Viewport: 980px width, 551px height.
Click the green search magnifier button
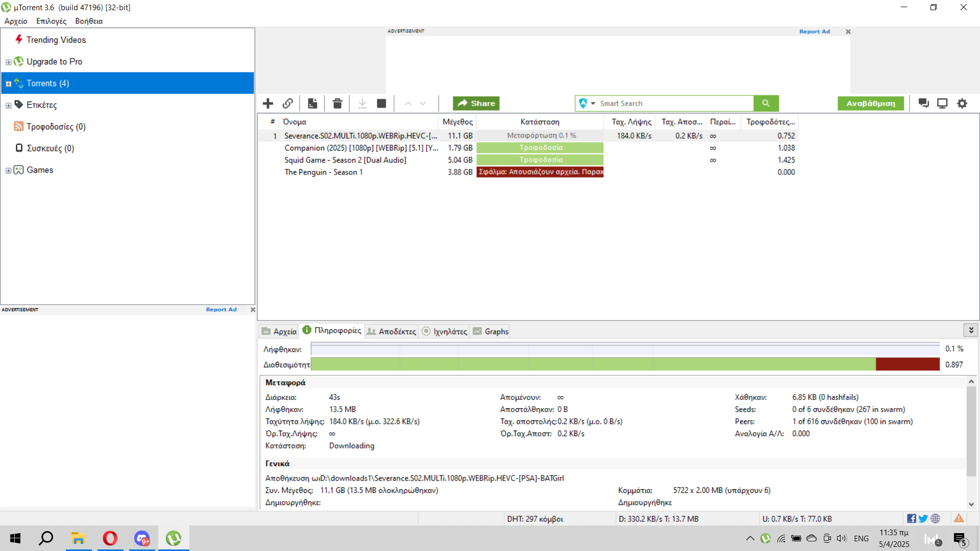[x=766, y=104]
